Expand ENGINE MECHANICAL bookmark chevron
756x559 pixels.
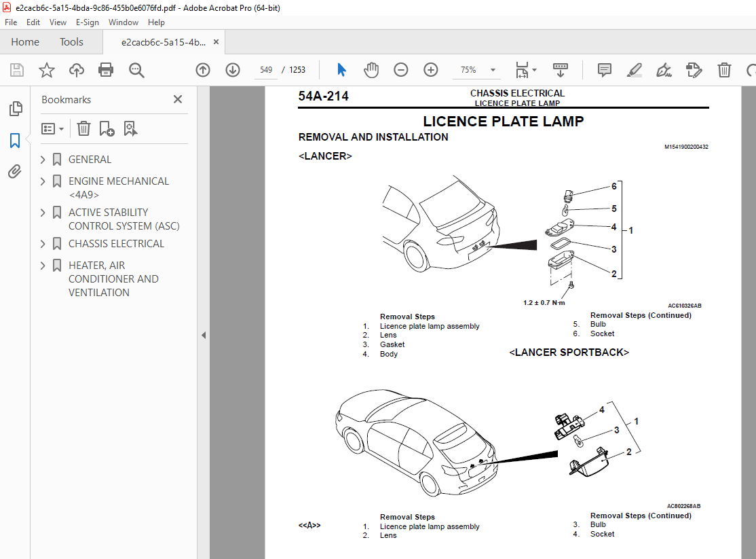43,181
